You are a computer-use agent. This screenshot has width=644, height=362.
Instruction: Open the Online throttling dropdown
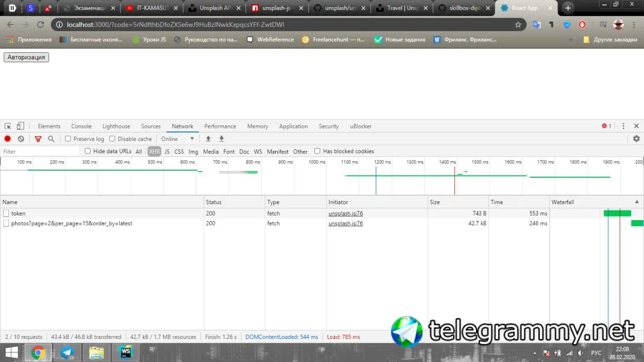coord(178,139)
